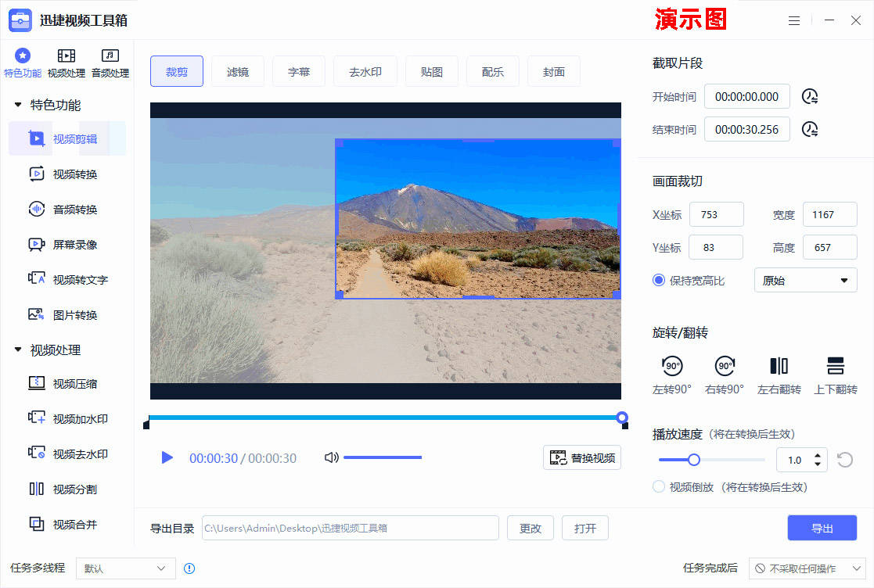Click the crop box top-left corner handle
Screen dimensions: 874x588
(x=339, y=143)
